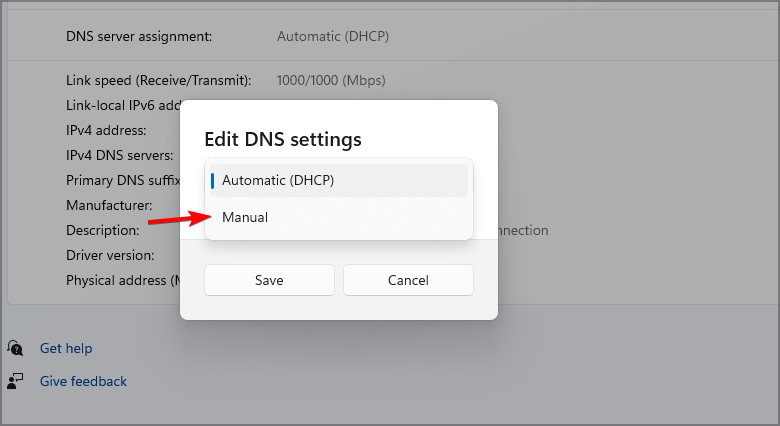Click the Edit DNS settings dialog title

283,139
